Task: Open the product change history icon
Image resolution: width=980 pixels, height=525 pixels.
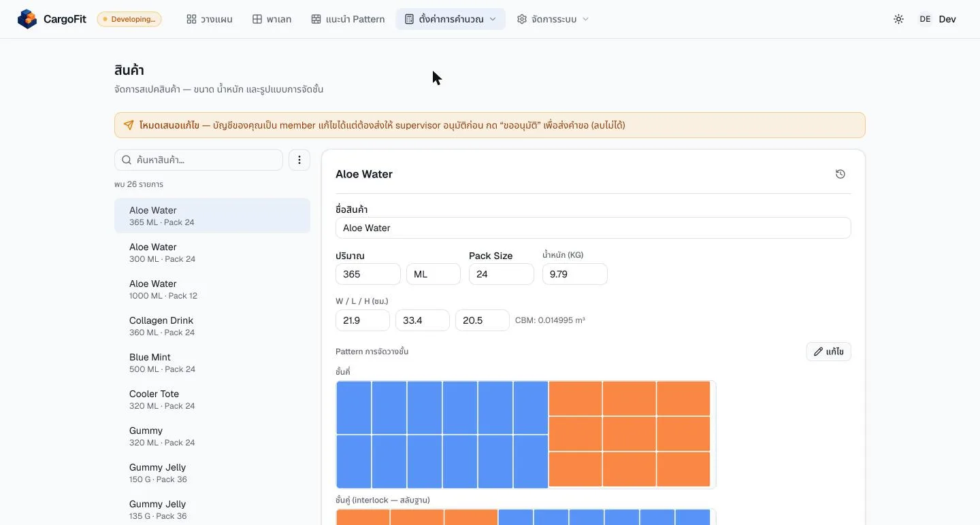Action: coord(840,174)
